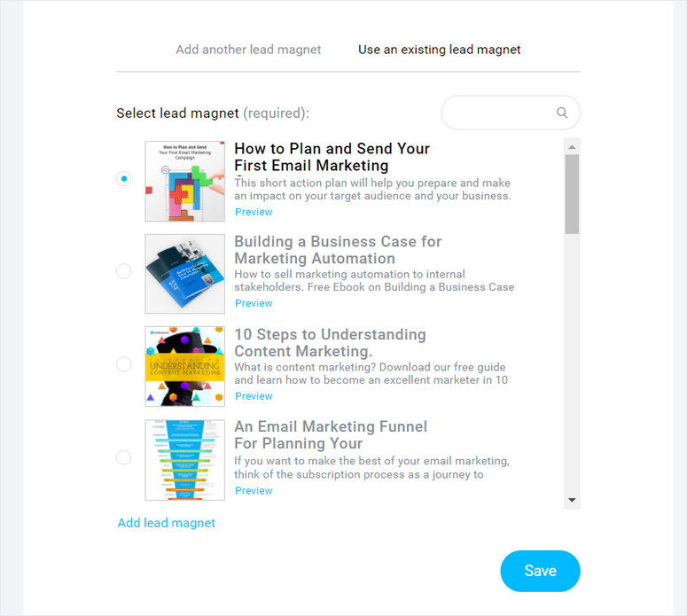Open the Add lead magnet link

pyautogui.click(x=166, y=523)
